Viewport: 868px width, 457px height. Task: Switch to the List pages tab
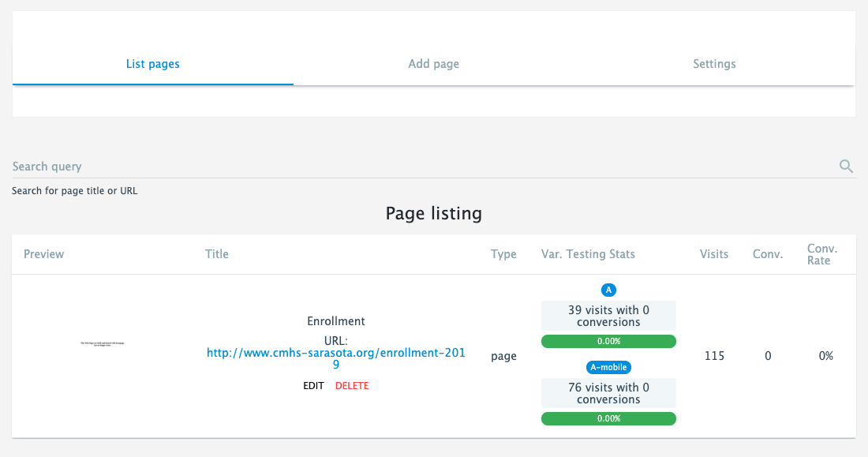click(153, 64)
